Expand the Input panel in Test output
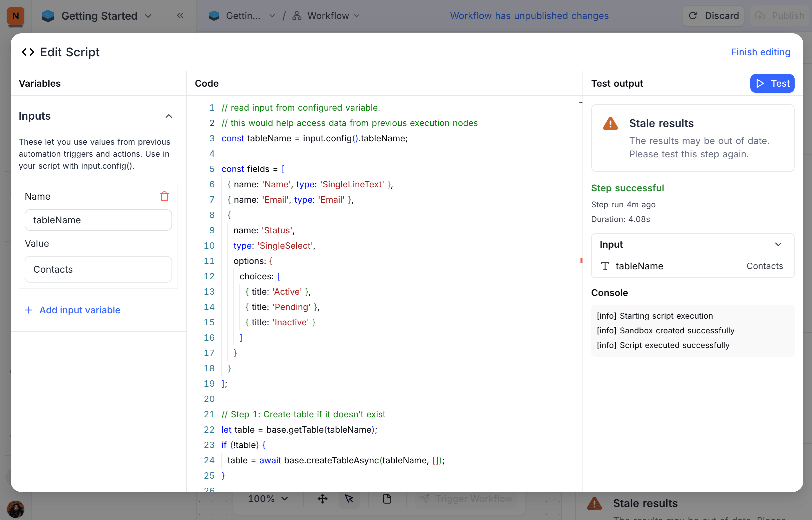The width and height of the screenshot is (812, 520). [x=779, y=244]
